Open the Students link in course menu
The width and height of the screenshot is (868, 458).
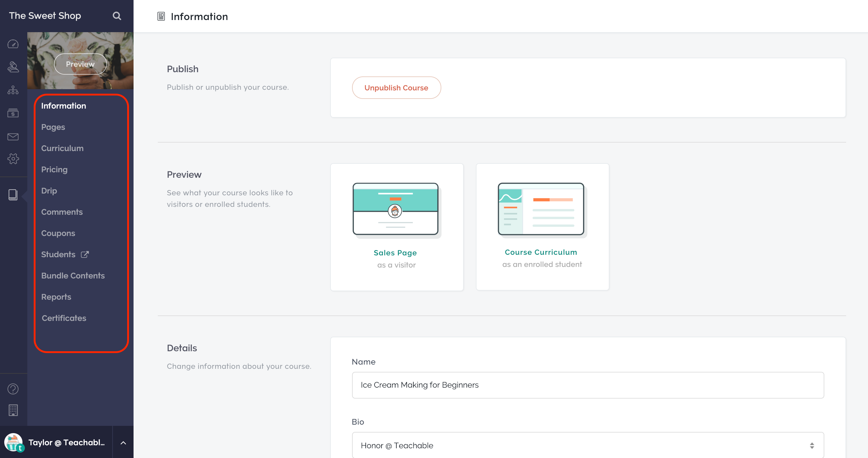click(58, 254)
